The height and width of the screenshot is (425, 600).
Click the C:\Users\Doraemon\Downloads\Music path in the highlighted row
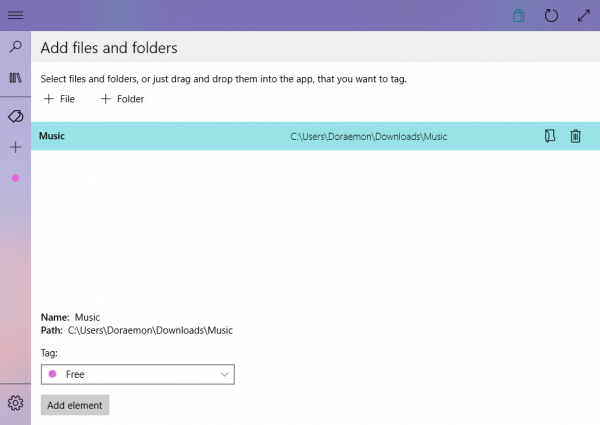[x=368, y=137]
